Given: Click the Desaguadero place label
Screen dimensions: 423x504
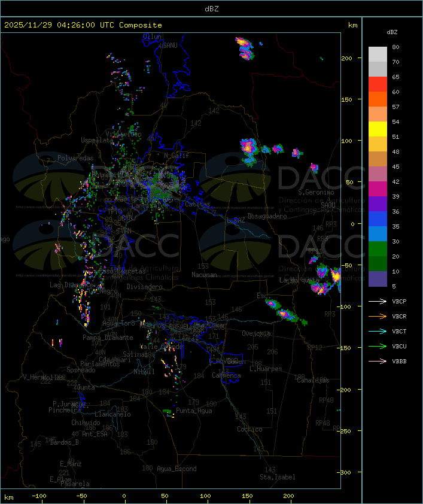Looking at the screenshot, I should coord(267,216).
